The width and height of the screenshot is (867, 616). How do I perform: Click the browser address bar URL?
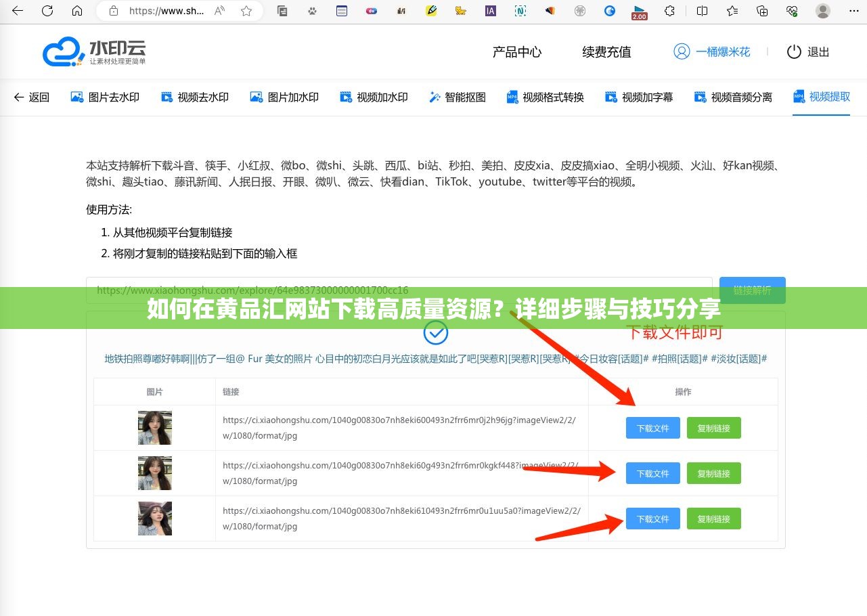click(x=165, y=11)
